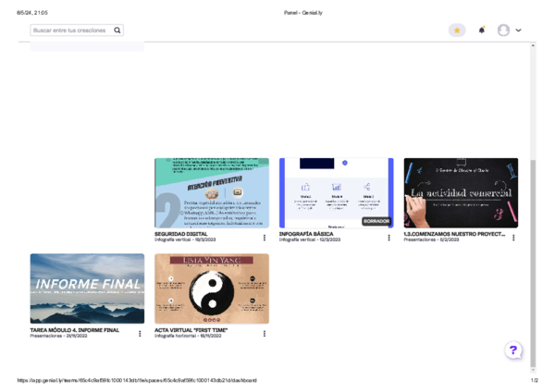This screenshot has height=392, width=555.
Task: Open three-dot menu for 1.3.COMENZAMOS NUESTRO PROYECTO
Action: pyautogui.click(x=513, y=238)
